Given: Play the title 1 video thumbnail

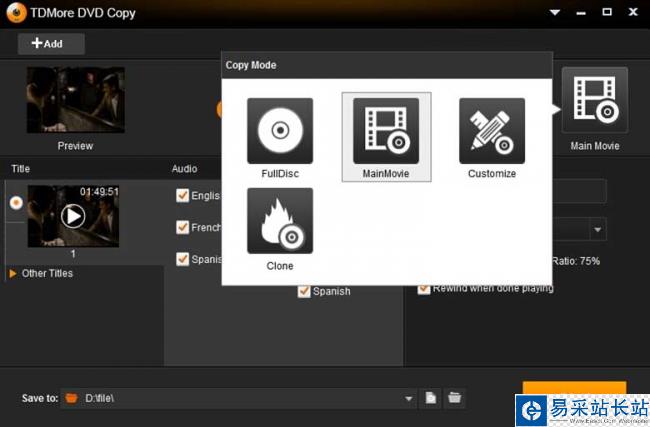Looking at the screenshot, I should (73, 216).
